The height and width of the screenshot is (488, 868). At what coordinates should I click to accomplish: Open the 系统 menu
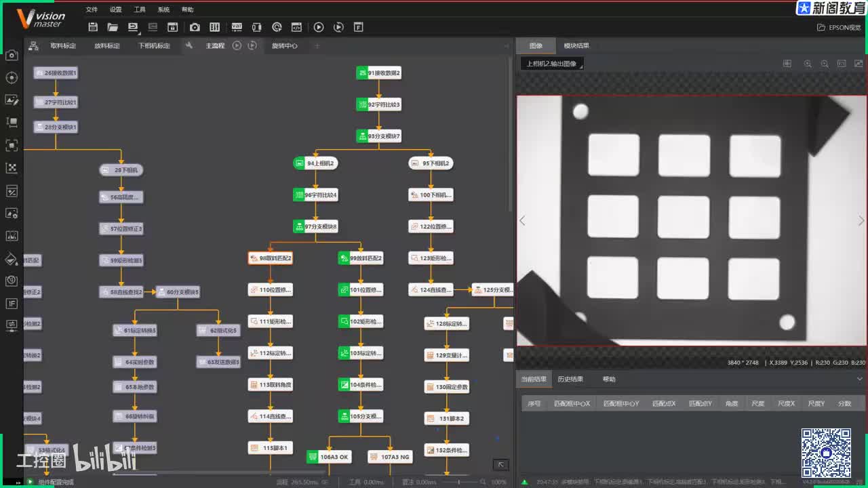point(163,9)
